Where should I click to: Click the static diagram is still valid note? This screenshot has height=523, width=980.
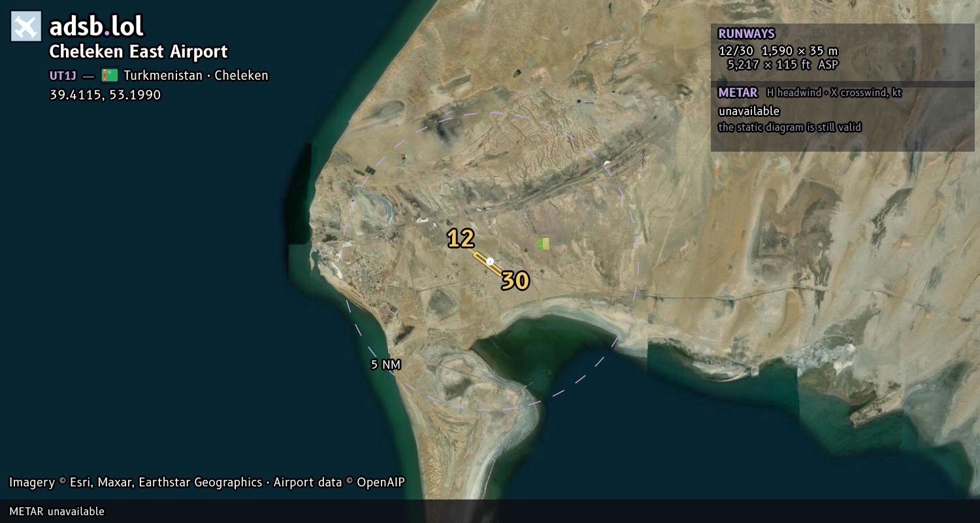click(x=790, y=127)
